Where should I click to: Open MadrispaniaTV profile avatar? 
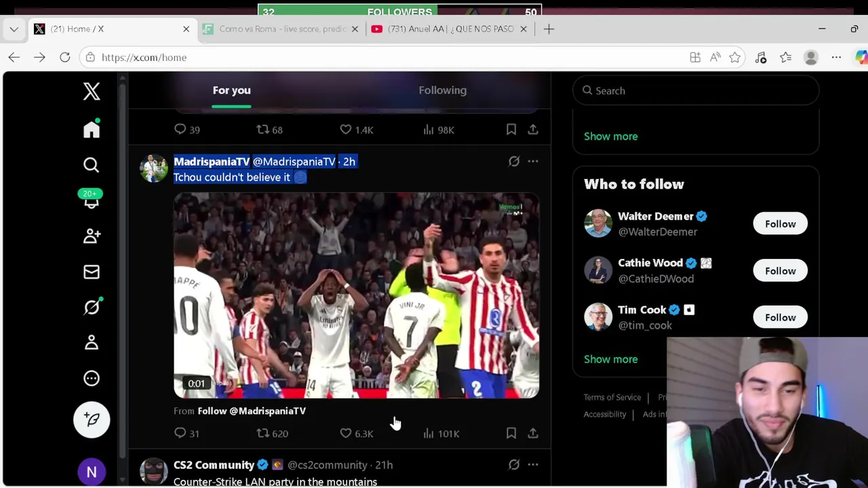coord(154,168)
